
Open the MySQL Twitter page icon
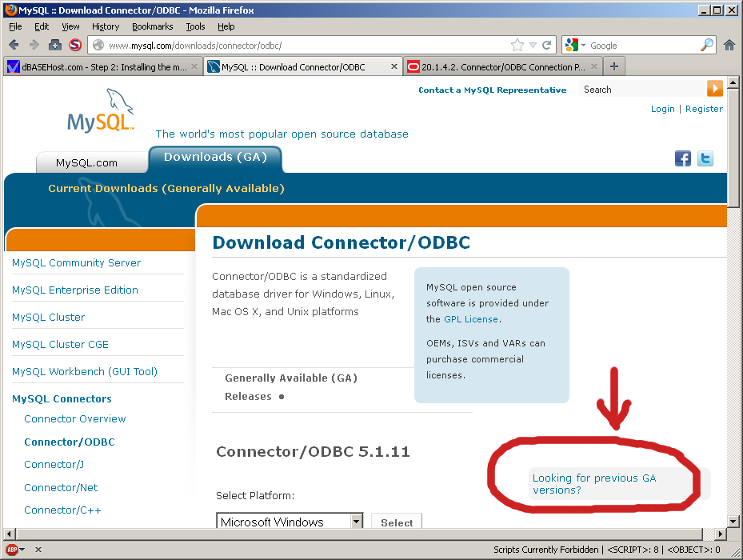pos(705,158)
